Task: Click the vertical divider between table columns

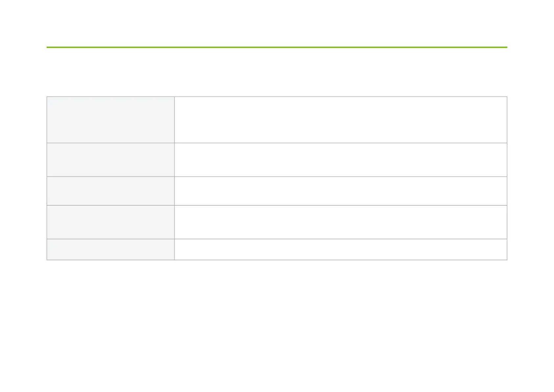Action: [174, 178]
